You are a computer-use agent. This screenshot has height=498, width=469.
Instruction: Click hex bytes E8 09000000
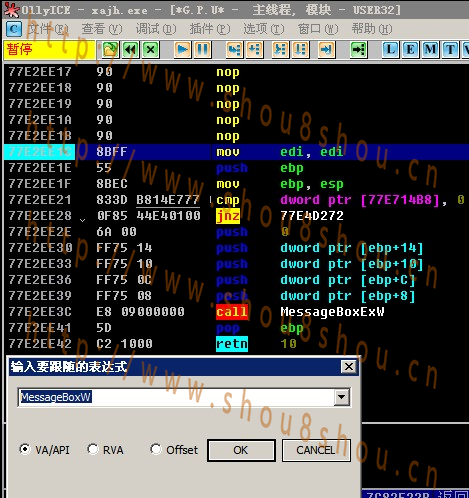click(140, 312)
